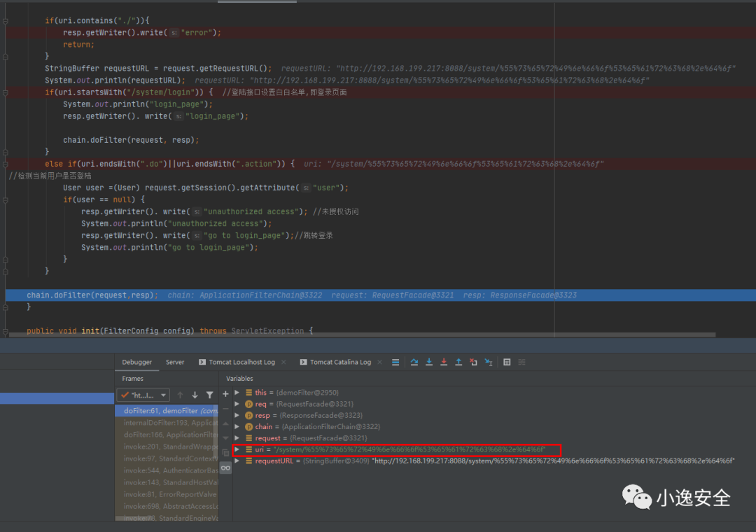756x532 pixels.
Task: Open the Tomcat Catalina Log tab
Action: [340, 362]
